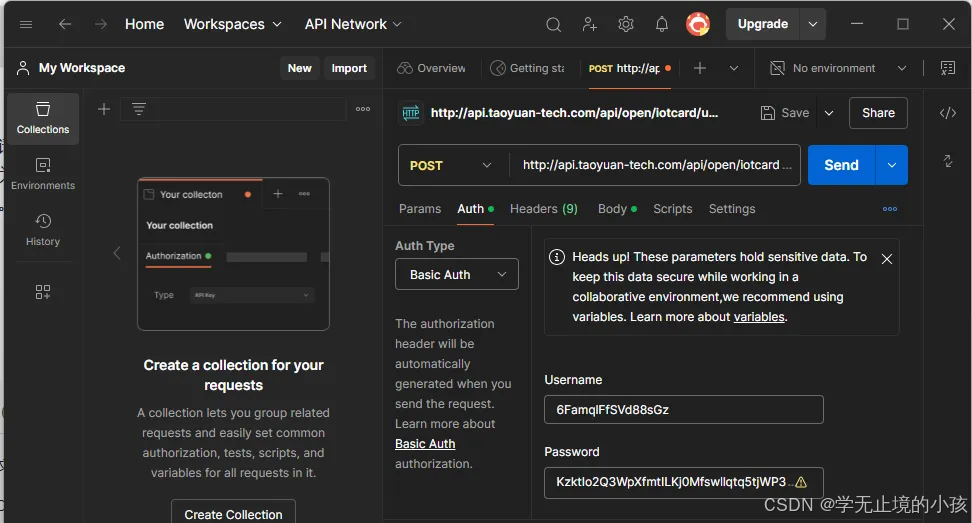
Task: Open a new request tab with plus
Action: (700, 68)
